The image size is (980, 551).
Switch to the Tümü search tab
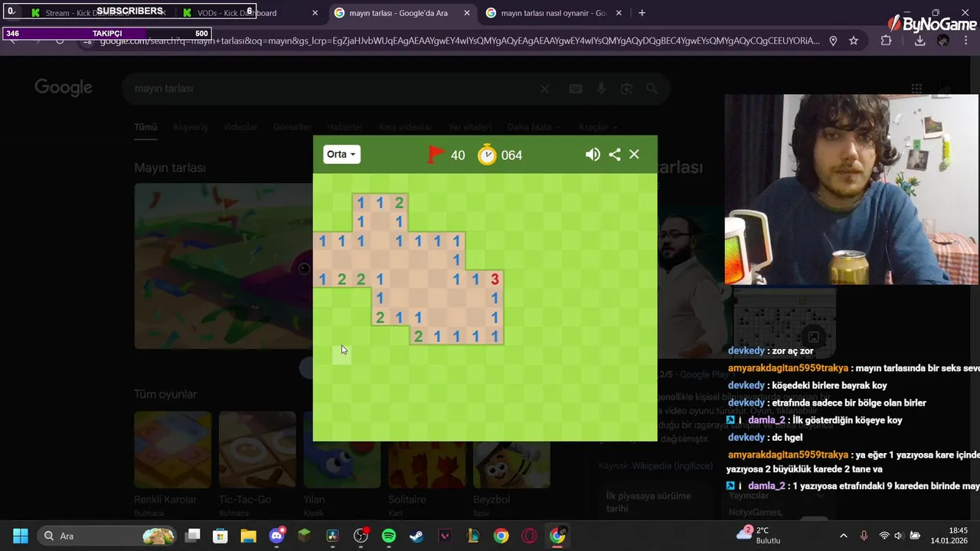(145, 127)
